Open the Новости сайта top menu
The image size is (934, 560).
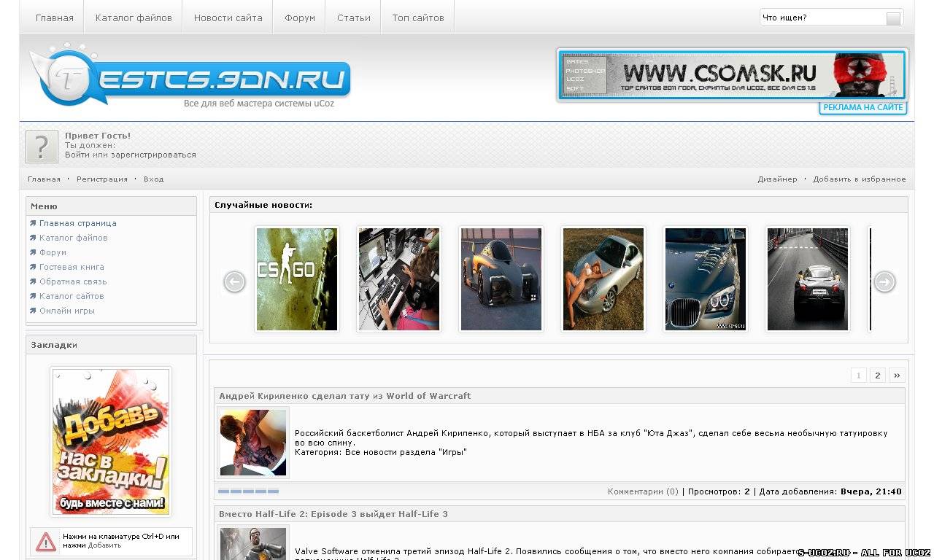pyautogui.click(x=228, y=17)
